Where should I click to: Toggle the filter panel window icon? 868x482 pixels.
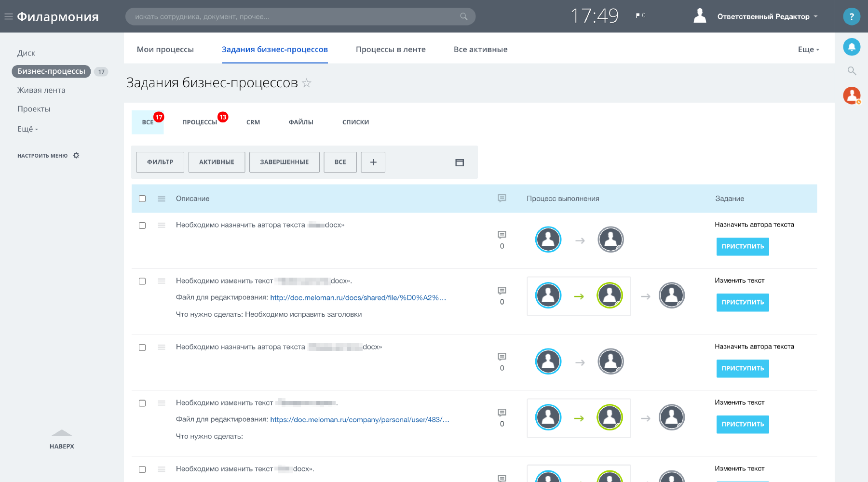click(460, 162)
